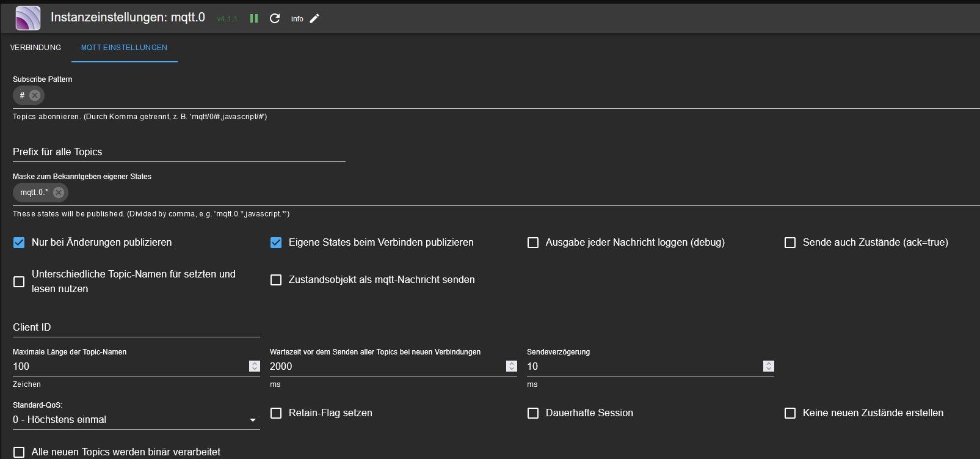Viewport: 980px width, 459px height.
Task: Enable Ausgabe jeder Nachricht loggen (debug)
Action: pos(533,243)
